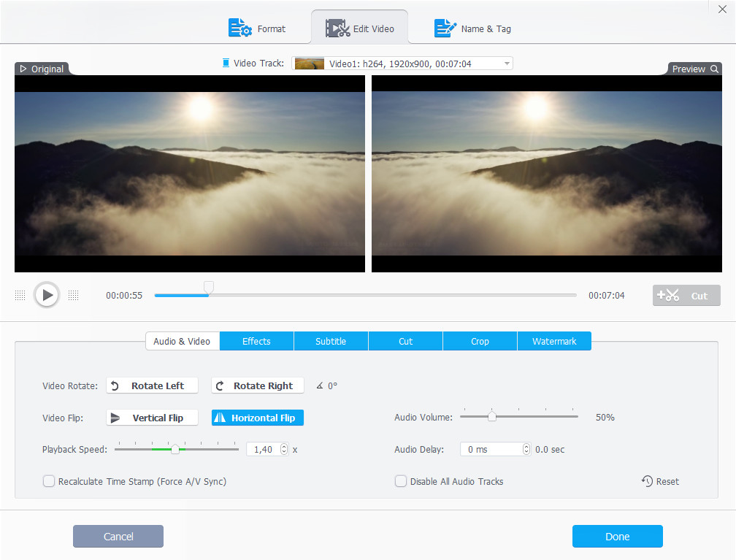
Task: Click the Cancel button
Action: click(118, 537)
